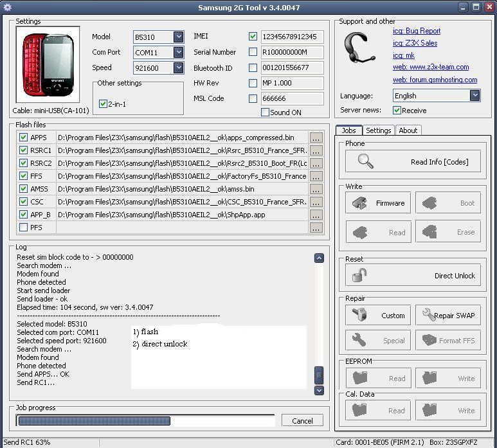Browse for CSC flash file
The image size is (497, 448).
coord(316,202)
